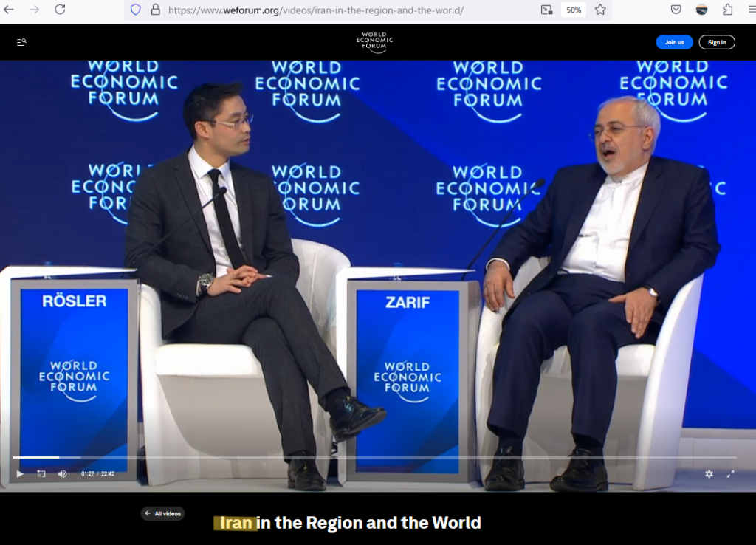The height and width of the screenshot is (545, 756).
Task: Bookmark this page with the star
Action: click(600, 10)
